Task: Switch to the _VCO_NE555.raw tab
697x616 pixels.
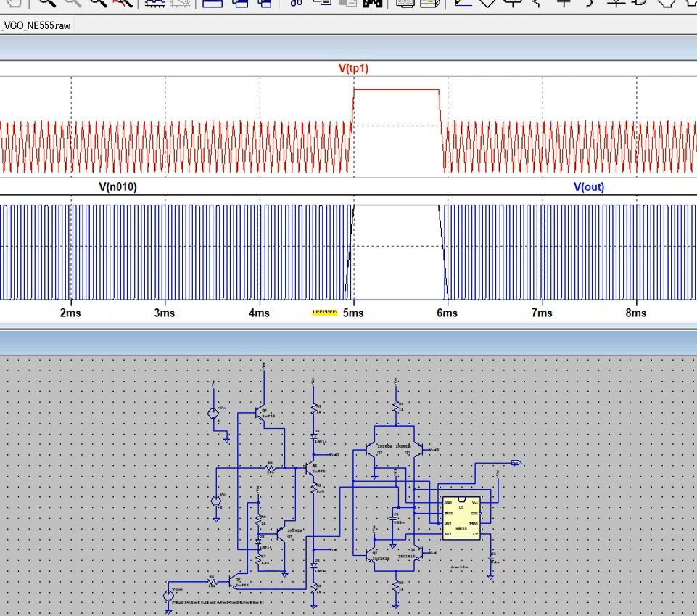Action: click(36, 25)
